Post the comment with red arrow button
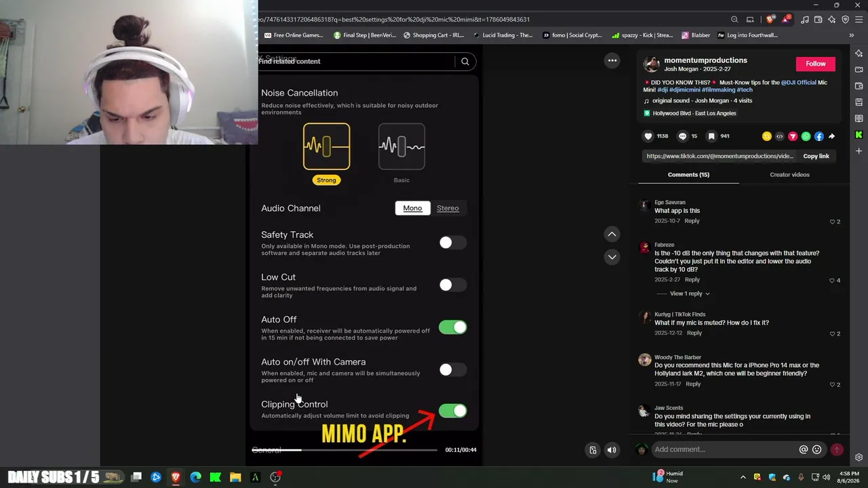868x488 pixels. 837,449
